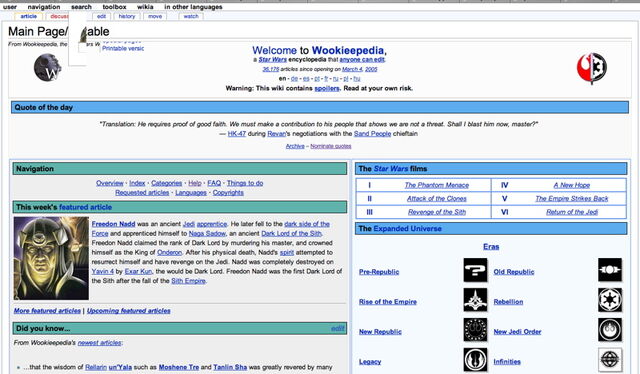Viewport: 640px width, 374px height.
Task: Click More featured articles
Action: pyautogui.click(x=47, y=311)
